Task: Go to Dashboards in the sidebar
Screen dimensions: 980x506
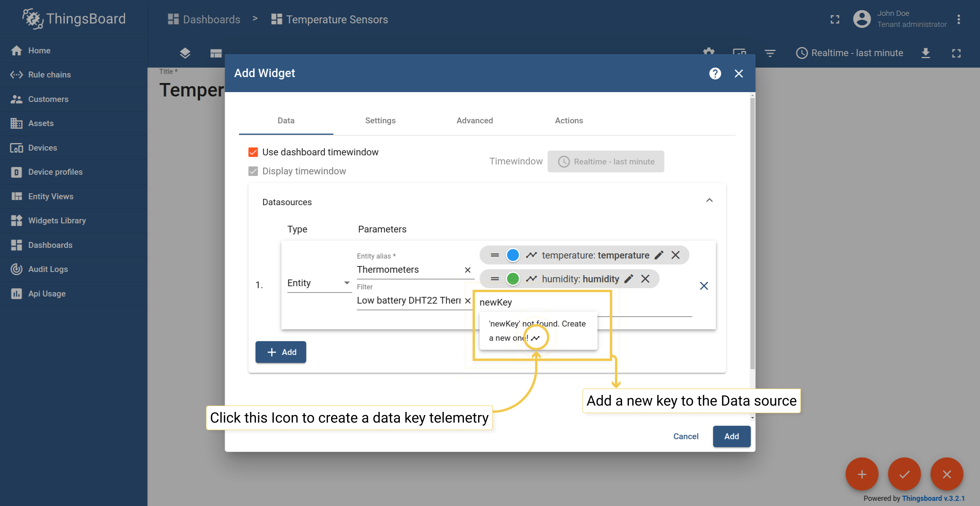Action: (74, 245)
